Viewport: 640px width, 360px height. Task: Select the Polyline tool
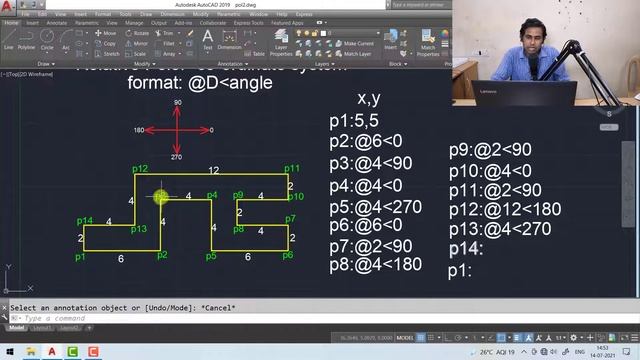point(26,40)
